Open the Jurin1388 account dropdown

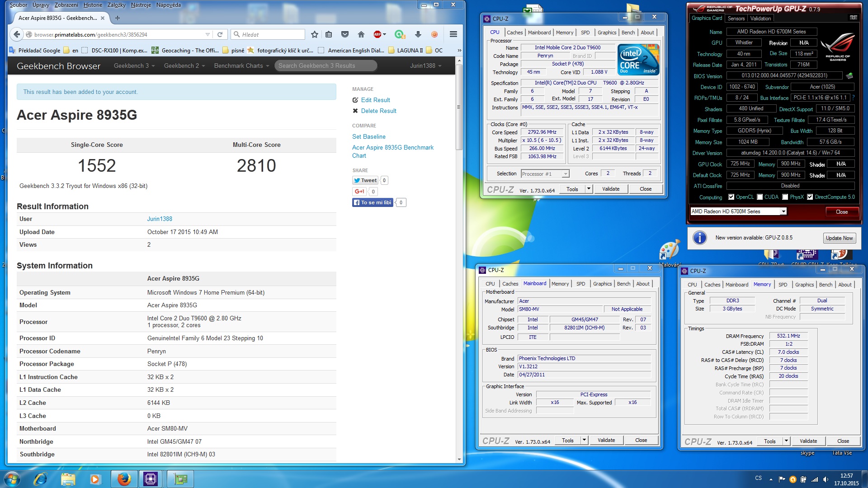pyautogui.click(x=425, y=66)
